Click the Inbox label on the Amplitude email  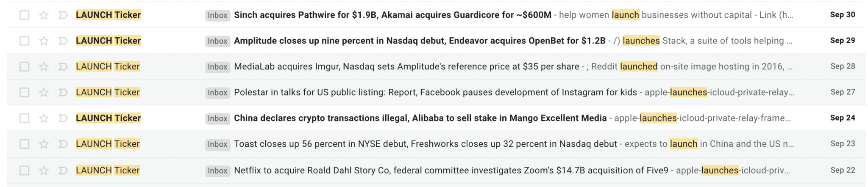pos(218,41)
